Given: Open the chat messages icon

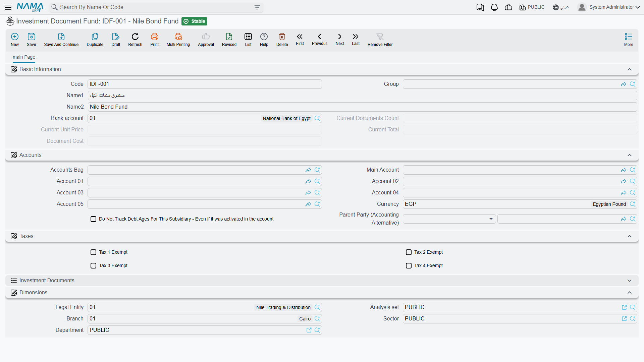Looking at the screenshot, I should (480, 7).
